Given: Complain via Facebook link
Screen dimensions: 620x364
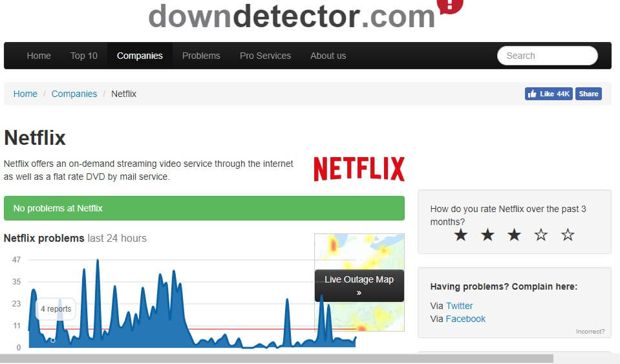Looking at the screenshot, I should tap(465, 319).
